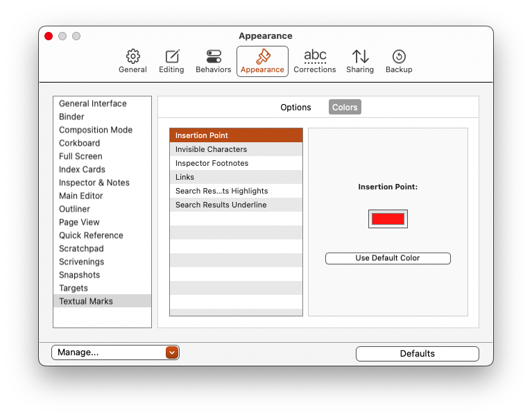Switch to the Options tab

(295, 108)
